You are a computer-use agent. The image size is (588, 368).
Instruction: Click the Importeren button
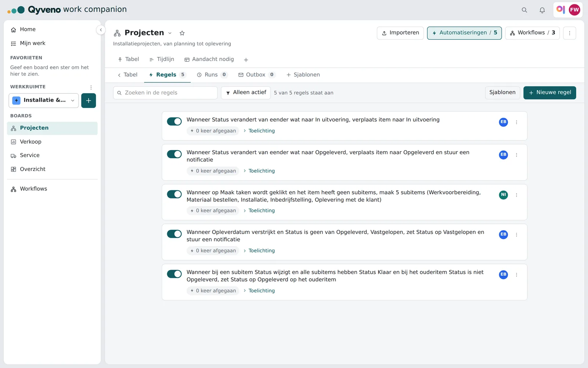tap(400, 33)
